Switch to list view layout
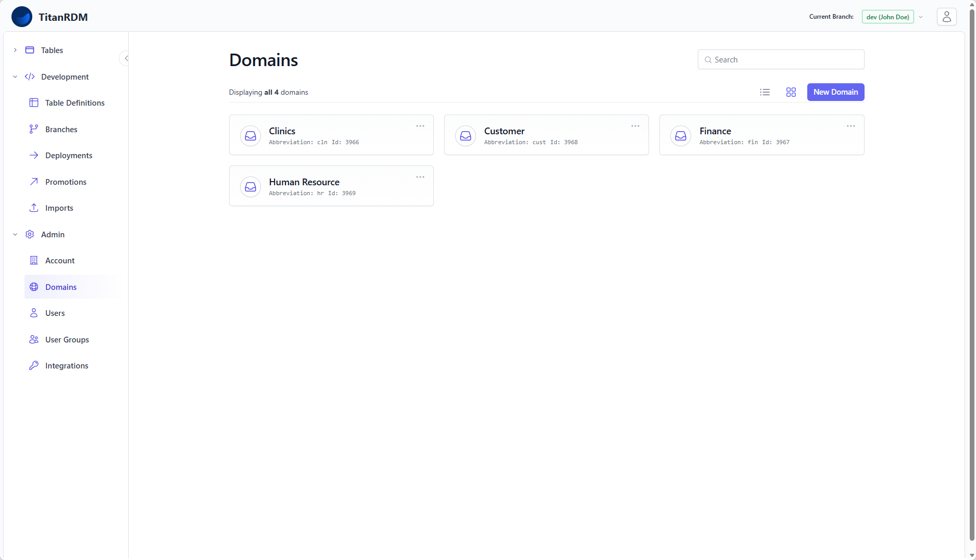976x560 pixels. point(765,92)
